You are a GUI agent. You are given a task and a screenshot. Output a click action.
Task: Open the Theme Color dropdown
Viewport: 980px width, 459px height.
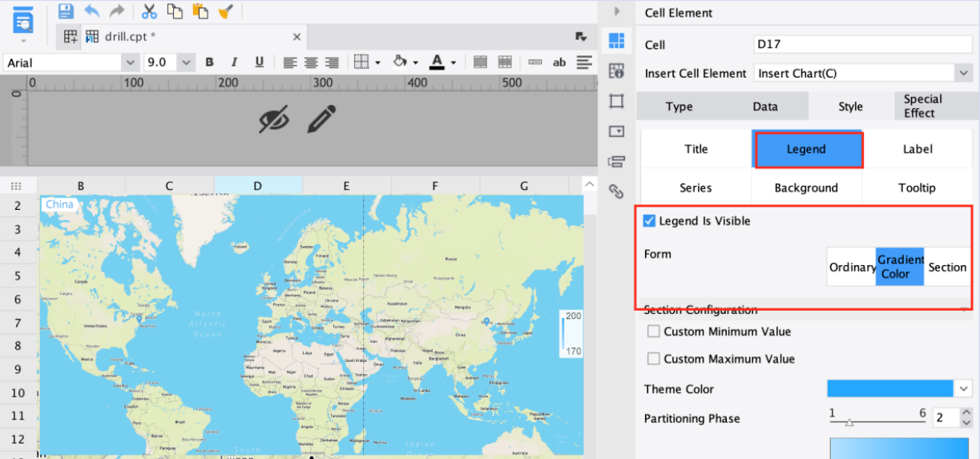click(963, 389)
